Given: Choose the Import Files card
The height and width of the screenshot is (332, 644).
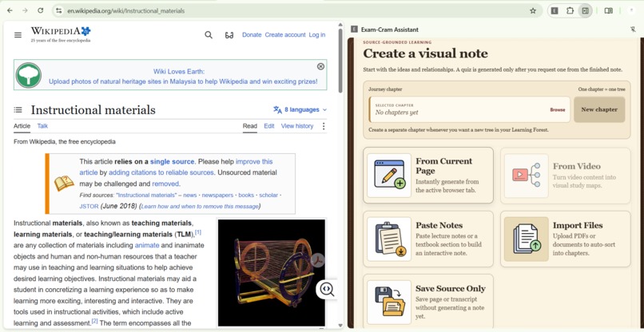Looking at the screenshot, I should (x=565, y=239).
